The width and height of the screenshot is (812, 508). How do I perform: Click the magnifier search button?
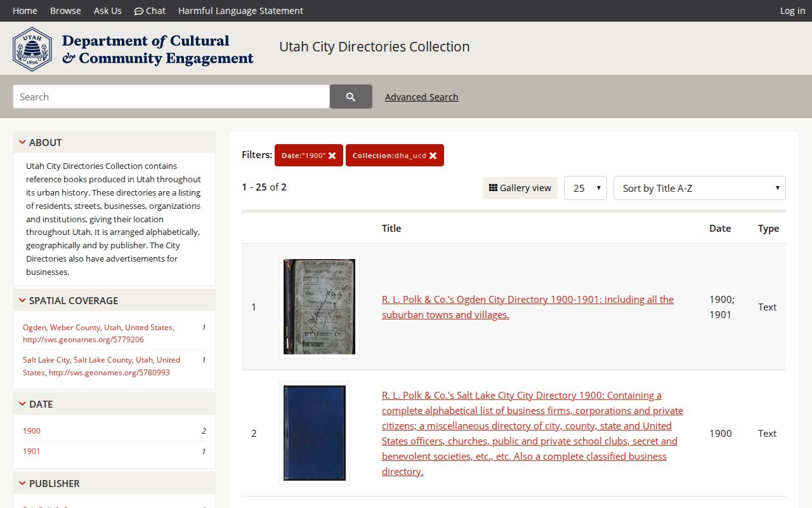click(351, 97)
